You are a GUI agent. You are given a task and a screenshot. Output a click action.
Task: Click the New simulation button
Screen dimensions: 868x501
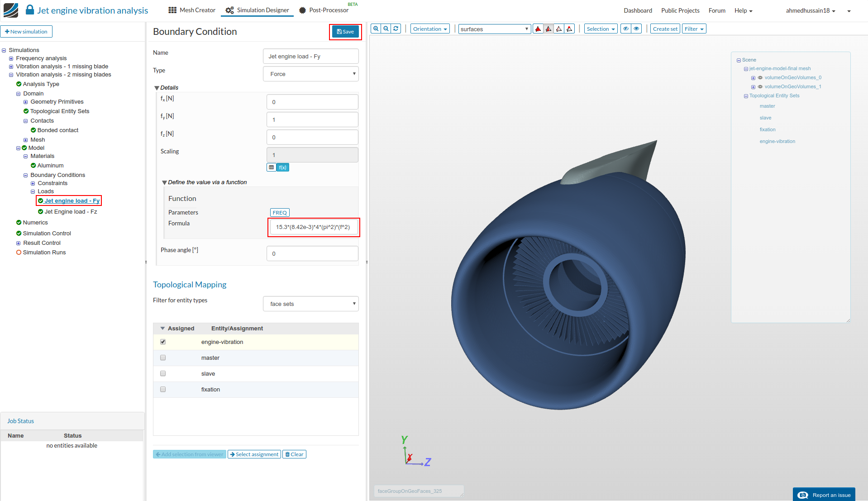tap(26, 32)
